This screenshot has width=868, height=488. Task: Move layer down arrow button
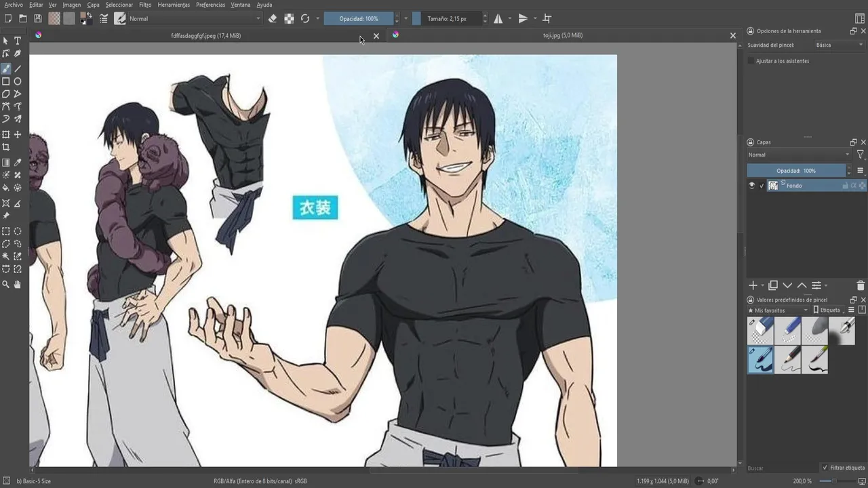point(787,286)
